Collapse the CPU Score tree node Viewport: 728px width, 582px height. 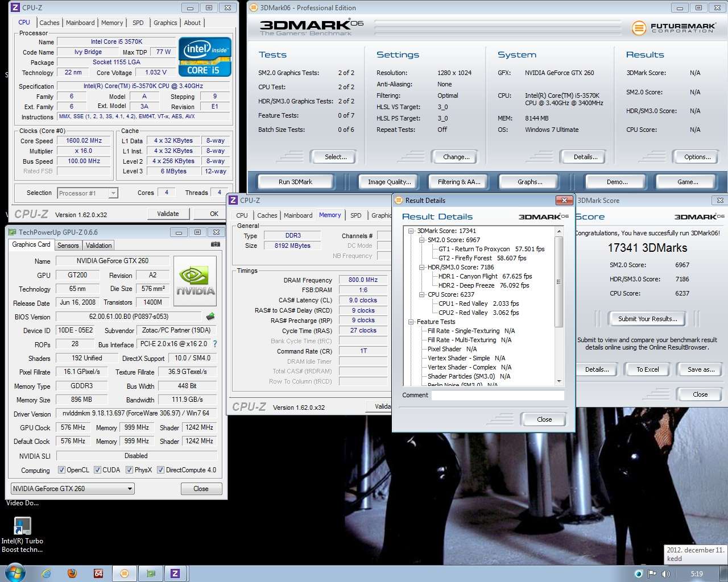coord(422,294)
